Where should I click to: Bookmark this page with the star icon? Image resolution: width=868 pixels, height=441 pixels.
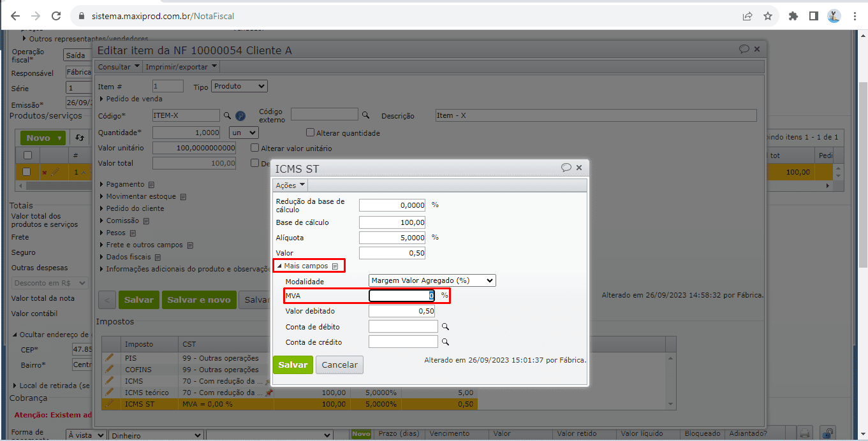coord(768,16)
